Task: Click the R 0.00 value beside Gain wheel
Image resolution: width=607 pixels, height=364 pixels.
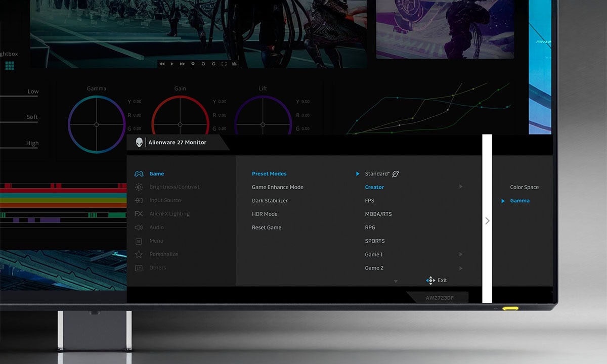Action: [219, 115]
